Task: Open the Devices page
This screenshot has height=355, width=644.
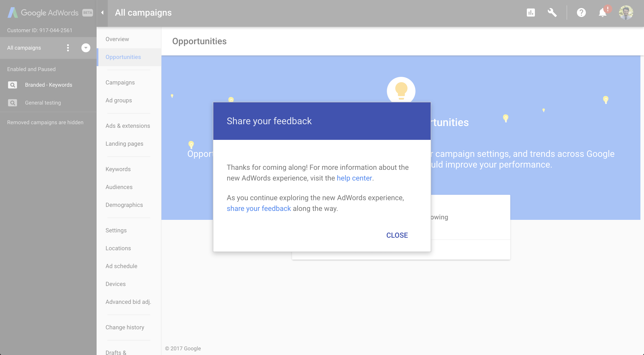Action: [116, 284]
